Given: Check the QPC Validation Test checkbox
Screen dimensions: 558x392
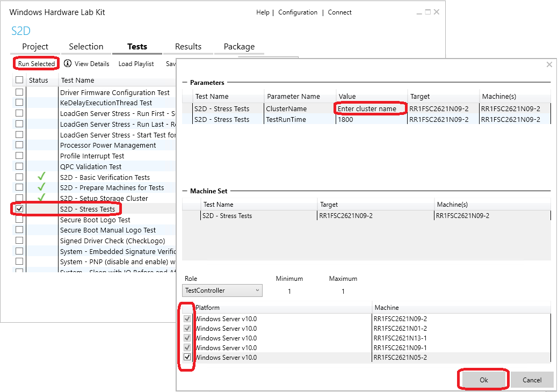Looking at the screenshot, I should pyautogui.click(x=19, y=166).
